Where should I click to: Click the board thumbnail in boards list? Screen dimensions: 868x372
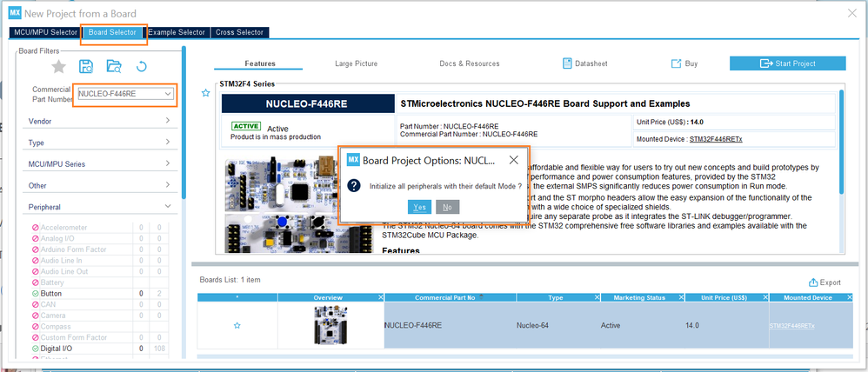tap(331, 325)
